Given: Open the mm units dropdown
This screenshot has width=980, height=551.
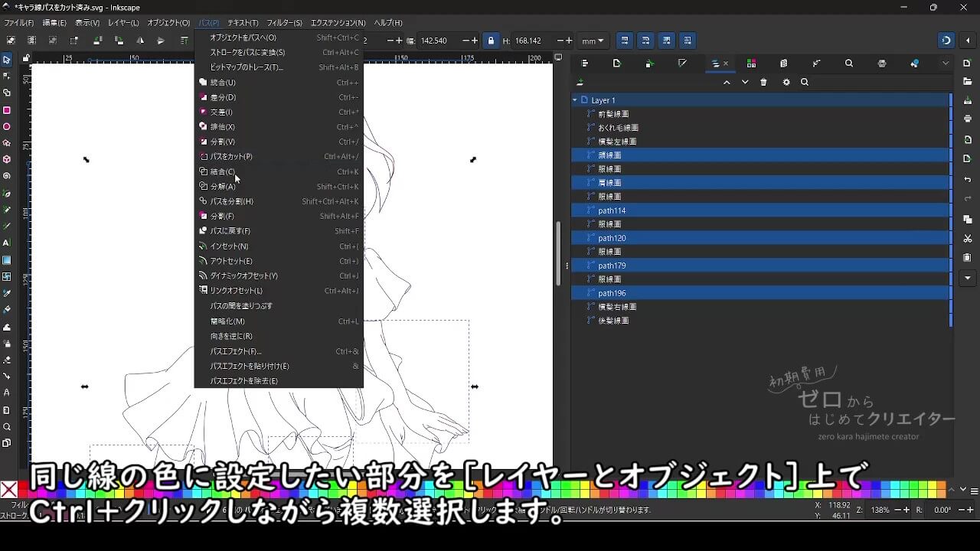Looking at the screenshot, I should click(x=592, y=41).
